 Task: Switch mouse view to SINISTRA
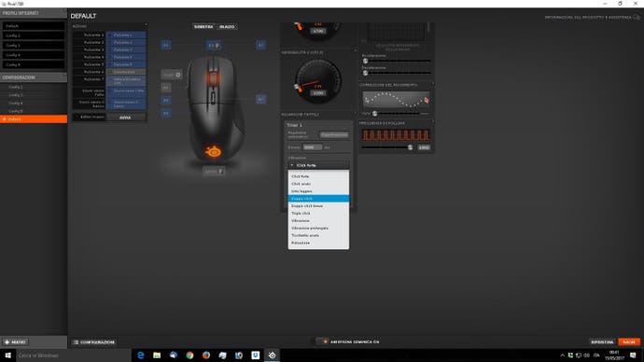(203, 27)
